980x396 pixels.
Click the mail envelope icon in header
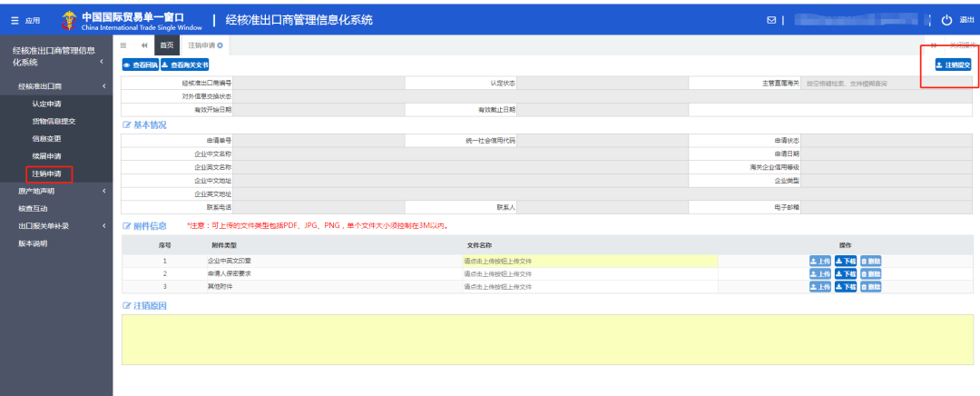tap(771, 20)
